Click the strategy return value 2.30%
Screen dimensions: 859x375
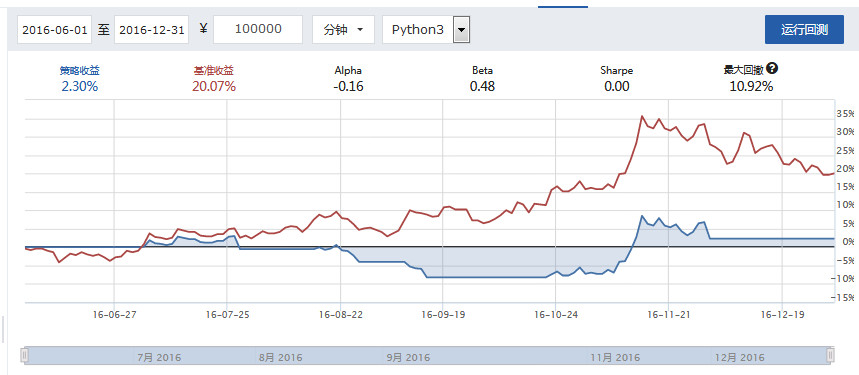80,86
